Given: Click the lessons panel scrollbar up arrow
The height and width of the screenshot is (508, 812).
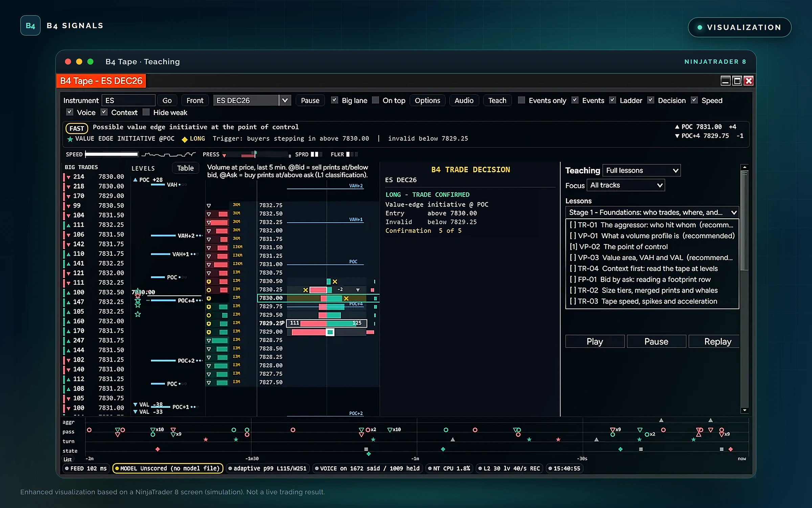Looking at the screenshot, I should click(x=744, y=167).
